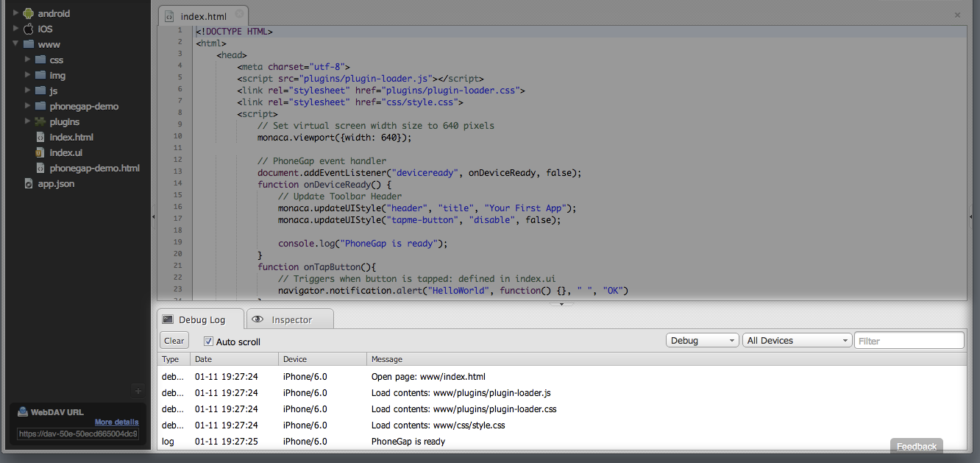This screenshot has height=463, width=980.
Task: Close the index.html editor tab
Action: (x=239, y=15)
